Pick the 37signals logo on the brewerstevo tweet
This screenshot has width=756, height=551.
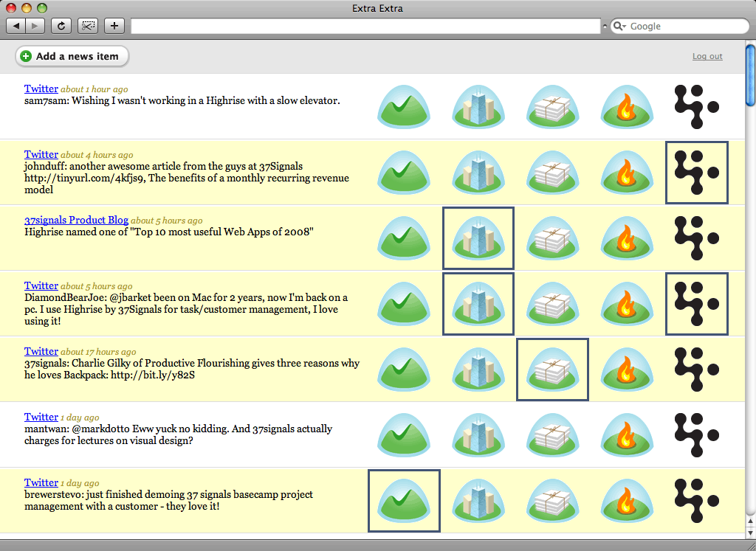697,501
